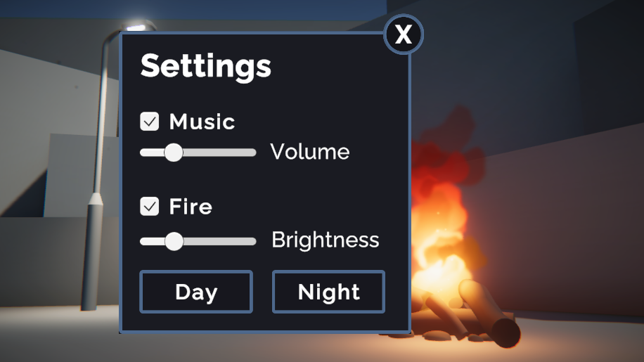Disable the Fire checkbox
The width and height of the screenshot is (644, 362).
click(x=150, y=207)
